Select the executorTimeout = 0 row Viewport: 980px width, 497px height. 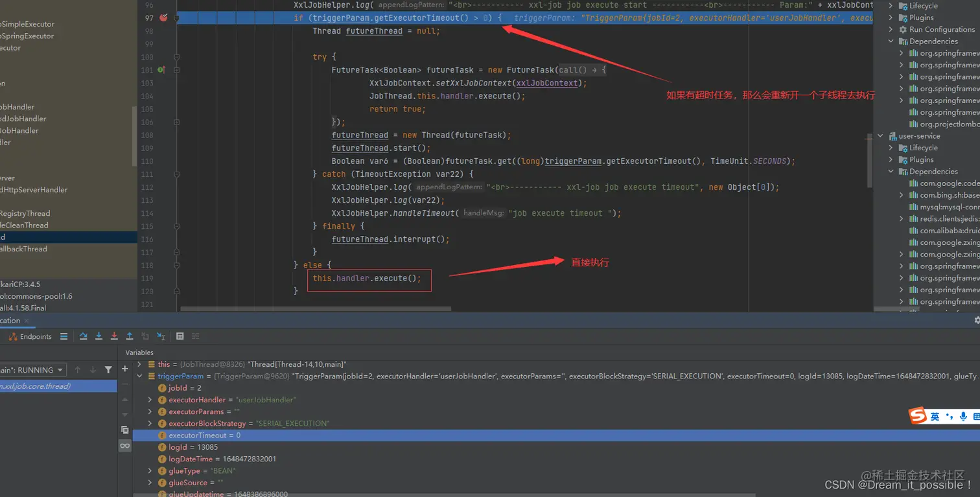click(556, 435)
